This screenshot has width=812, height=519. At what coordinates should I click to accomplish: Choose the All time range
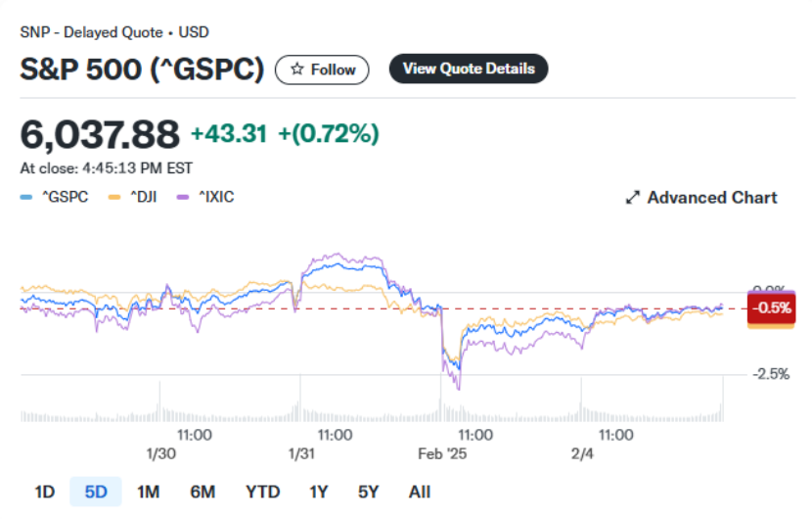pos(419,492)
